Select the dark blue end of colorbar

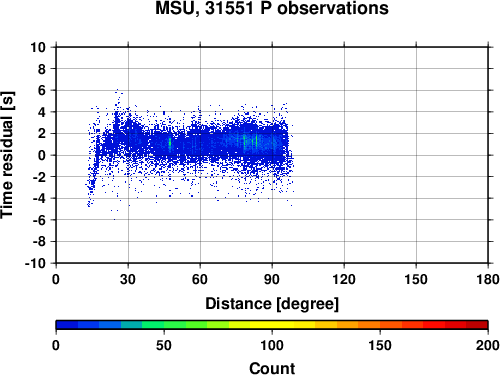(67, 325)
